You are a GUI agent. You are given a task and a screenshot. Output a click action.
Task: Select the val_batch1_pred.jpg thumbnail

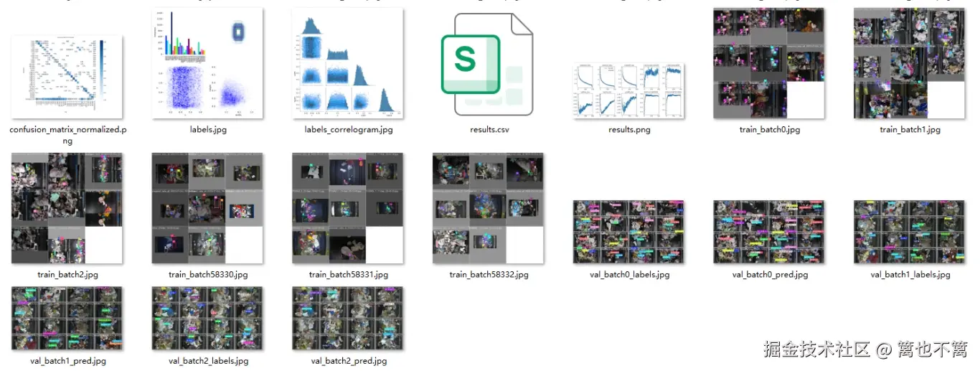pyautogui.click(x=67, y=319)
